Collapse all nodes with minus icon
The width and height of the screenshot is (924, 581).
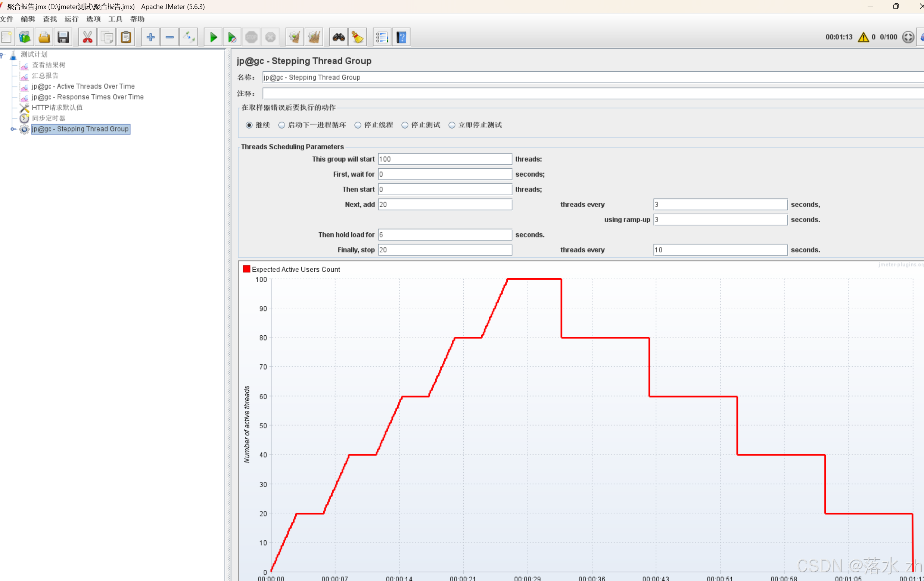coord(169,37)
